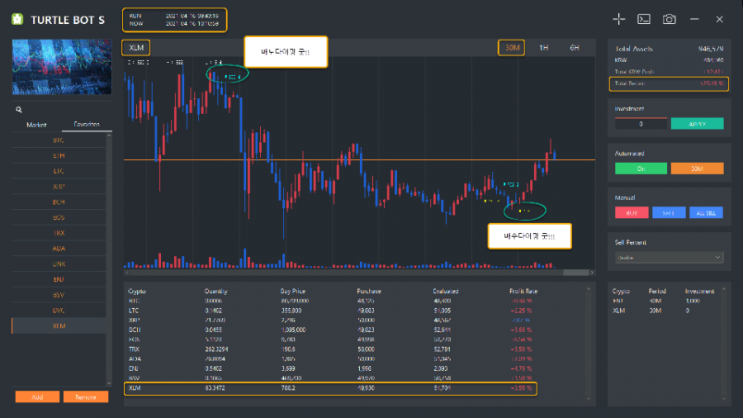Screen dimensions: 743x418
Task: Click the crosshair plus icon in the title bar
Action: 619,19
